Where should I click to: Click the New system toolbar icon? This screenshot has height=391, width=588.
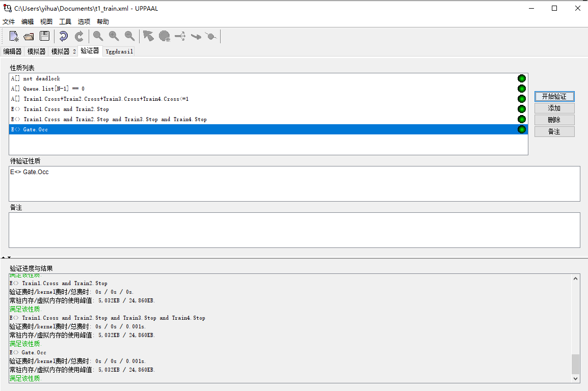pyautogui.click(x=14, y=36)
